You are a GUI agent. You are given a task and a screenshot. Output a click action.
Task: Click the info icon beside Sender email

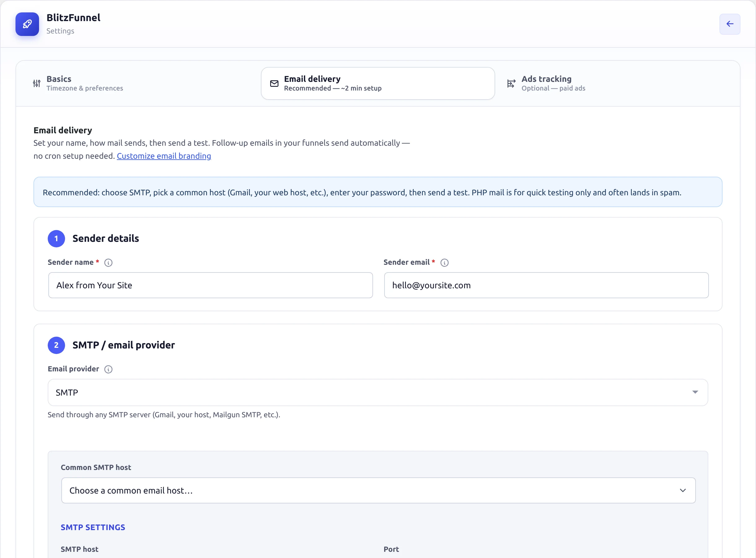coord(445,263)
